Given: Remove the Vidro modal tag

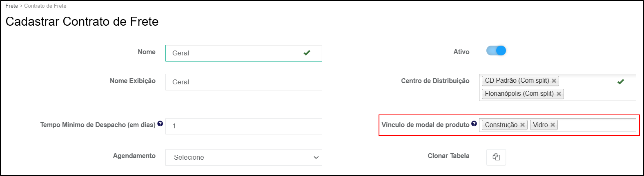Looking at the screenshot, I should [x=553, y=125].
